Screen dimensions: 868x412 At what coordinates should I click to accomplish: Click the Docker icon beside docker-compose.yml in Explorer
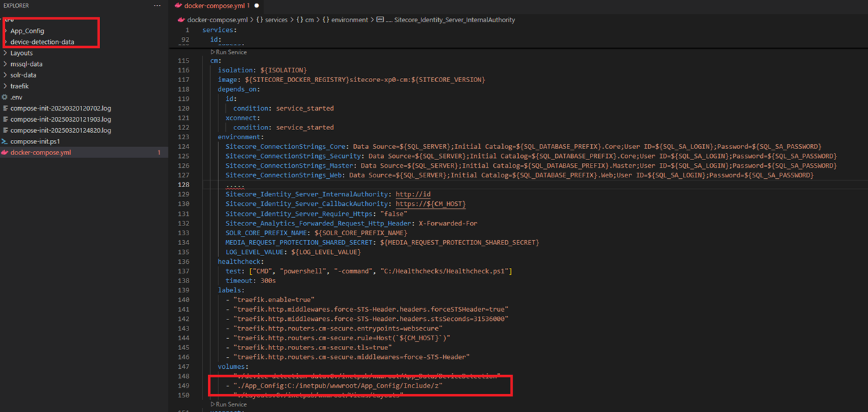click(x=5, y=152)
